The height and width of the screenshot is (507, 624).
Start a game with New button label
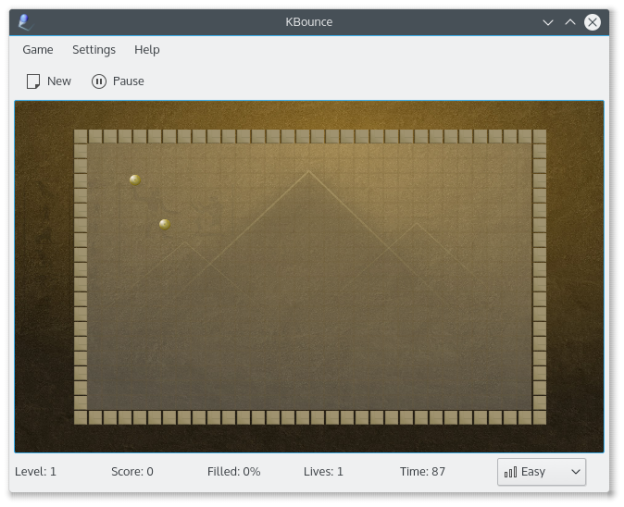pyautogui.click(x=59, y=81)
